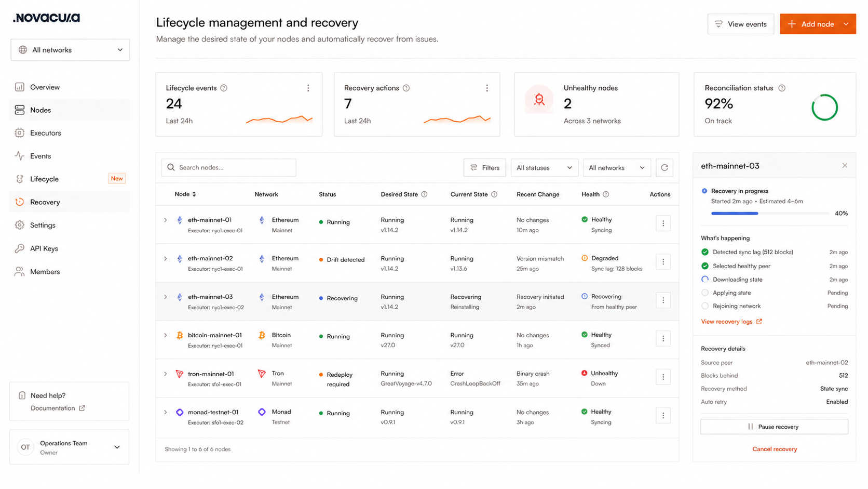This screenshot has height=489, width=868.
Task: Click help icon next to Desired State column
Action: click(424, 194)
